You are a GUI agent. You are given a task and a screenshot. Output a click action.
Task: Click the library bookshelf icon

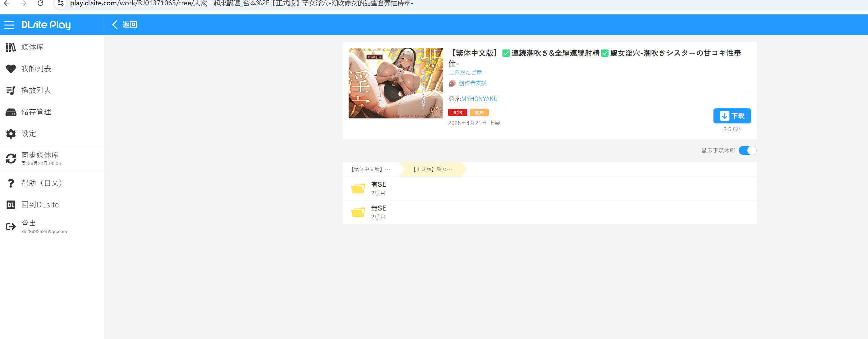[11, 47]
